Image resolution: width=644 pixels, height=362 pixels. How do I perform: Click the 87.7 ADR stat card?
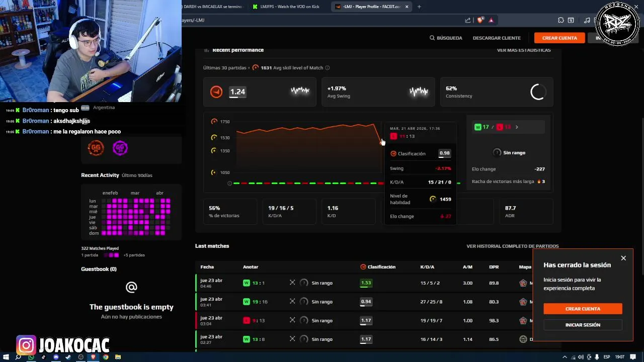(x=526, y=211)
